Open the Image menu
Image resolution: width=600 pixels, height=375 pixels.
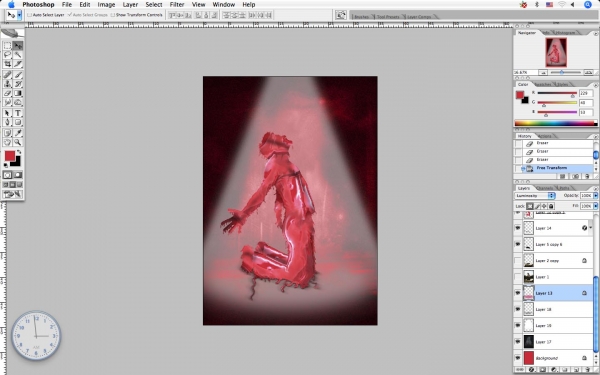coord(106,5)
